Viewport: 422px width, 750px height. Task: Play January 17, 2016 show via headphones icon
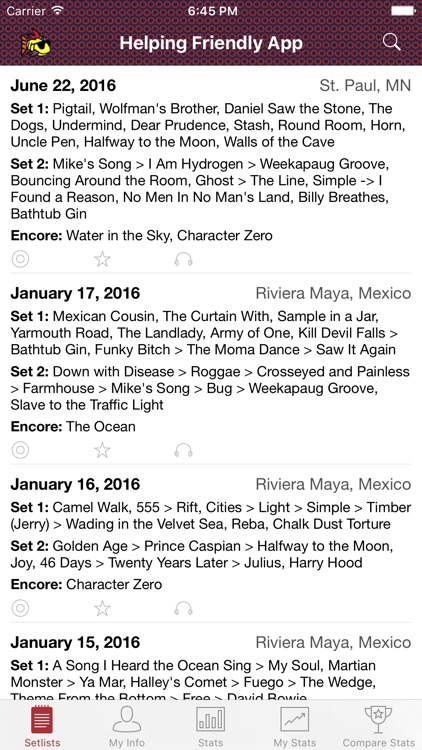coord(183,450)
